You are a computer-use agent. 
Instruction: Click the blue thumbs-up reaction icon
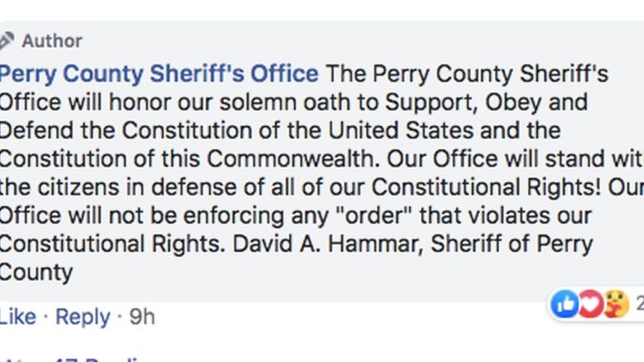[x=564, y=305]
